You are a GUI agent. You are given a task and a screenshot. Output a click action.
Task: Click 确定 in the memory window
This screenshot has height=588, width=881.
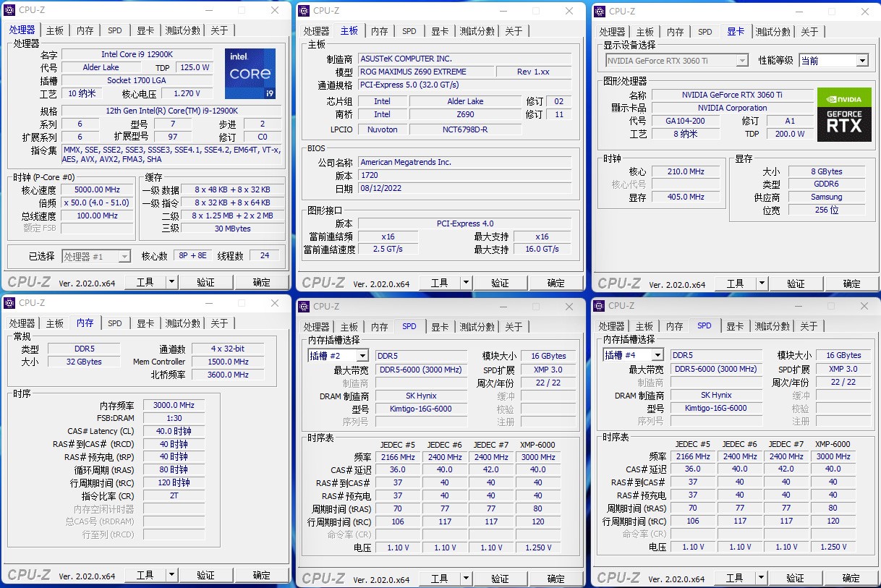point(261,576)
